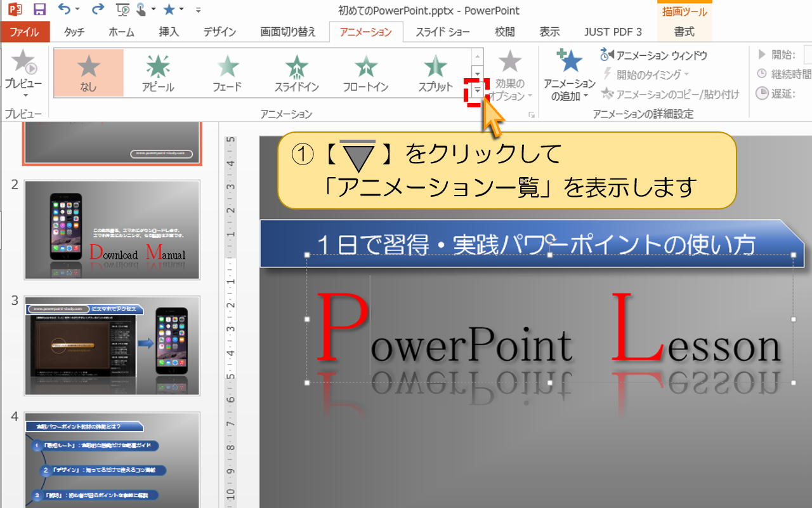Switch to the 校閲 tab
812x508 pixels.
click(x=505, y=32)
